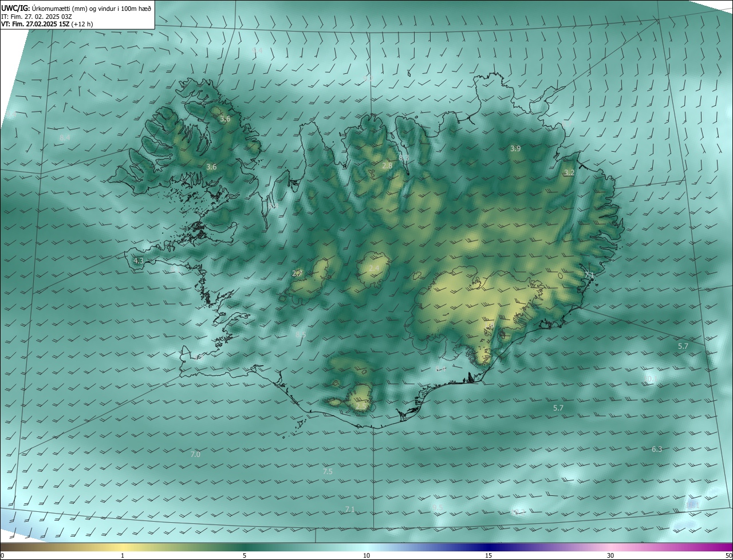This screenshot has width=733, height=560.
Task: Pick the pale yellow colour on the legend bar
Action: pyautogui.click(x=123, y=547)
